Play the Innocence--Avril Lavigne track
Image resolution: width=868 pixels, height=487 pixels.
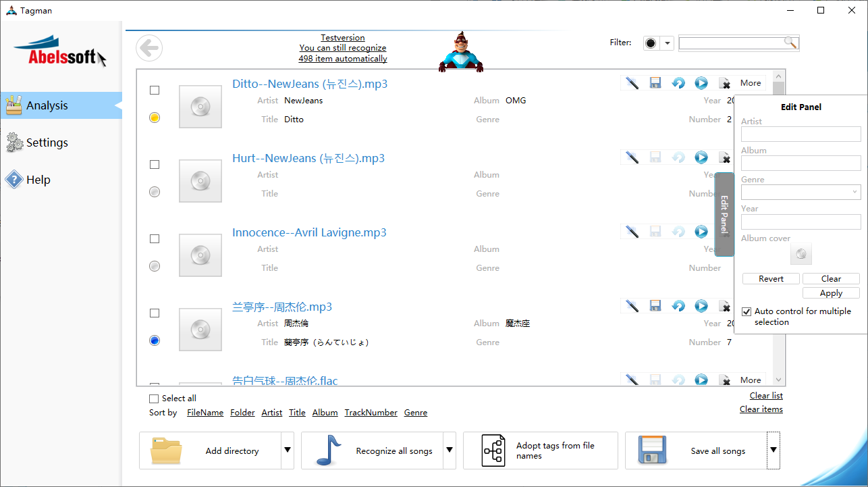[701, 231]
